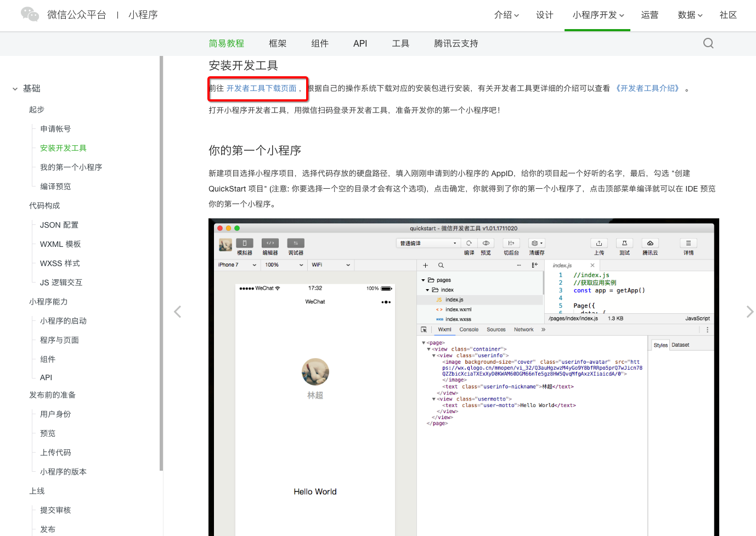The image size is (756, 536).
Task: Click the 安装开发工具 heading
Action: tap(243, 65)
